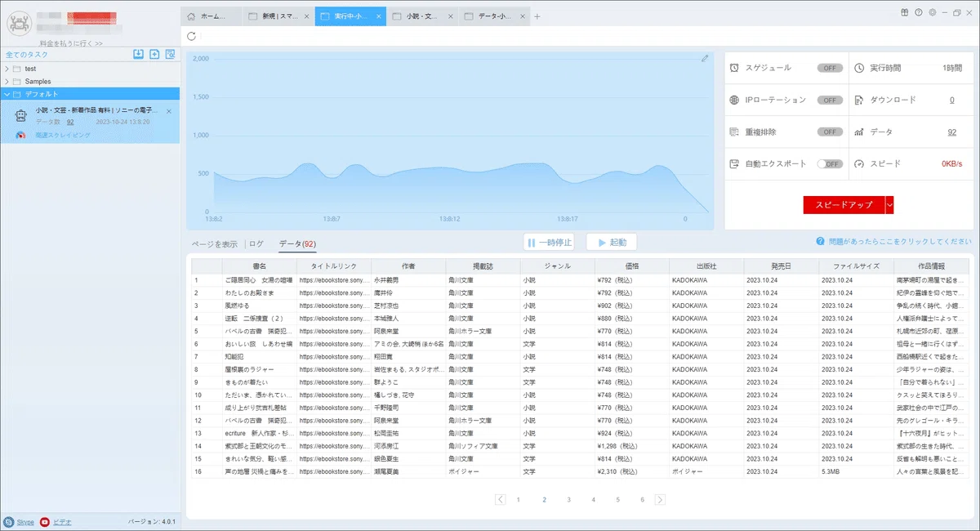Click the 高速スクレイピング speed gauge icon
Image resolution: width=980 pixels, height=531 pixels.
20,135
